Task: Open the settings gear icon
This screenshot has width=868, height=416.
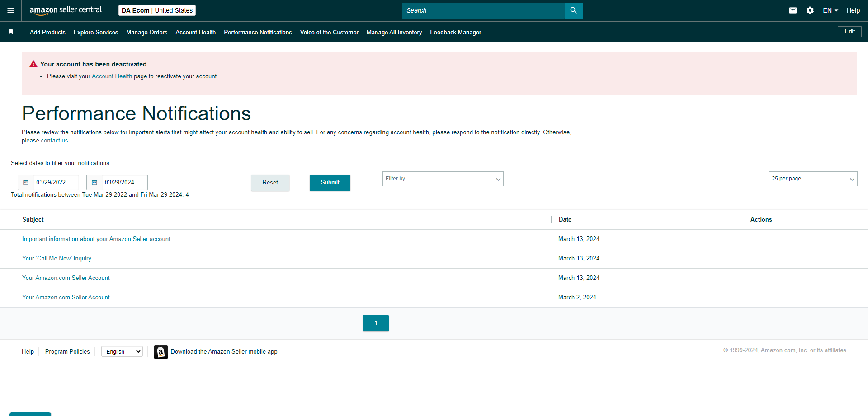Action: [810, 10]
